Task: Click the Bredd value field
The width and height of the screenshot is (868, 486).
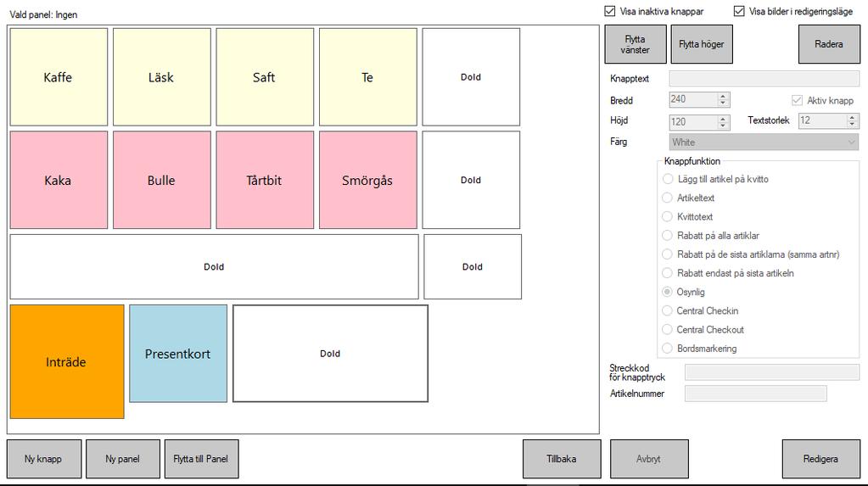Action: click(693, 99)
